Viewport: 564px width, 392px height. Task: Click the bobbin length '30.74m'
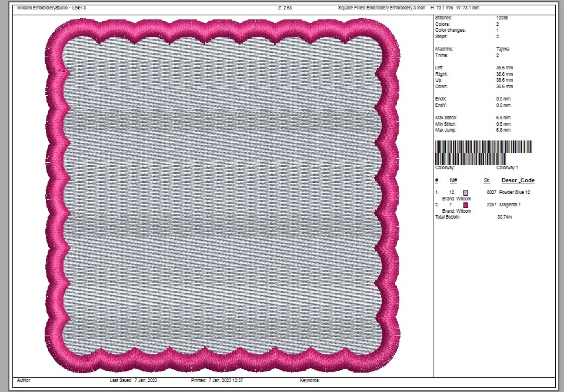point(505,217)
